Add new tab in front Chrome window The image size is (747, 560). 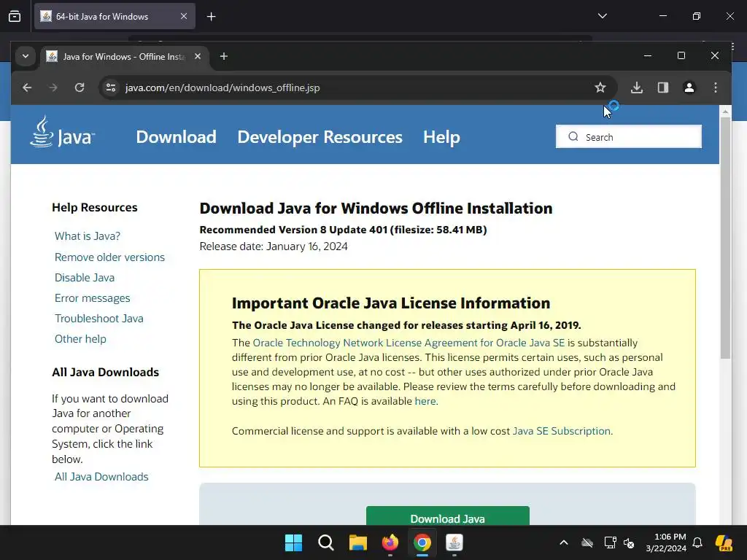(x=224, y=56)
